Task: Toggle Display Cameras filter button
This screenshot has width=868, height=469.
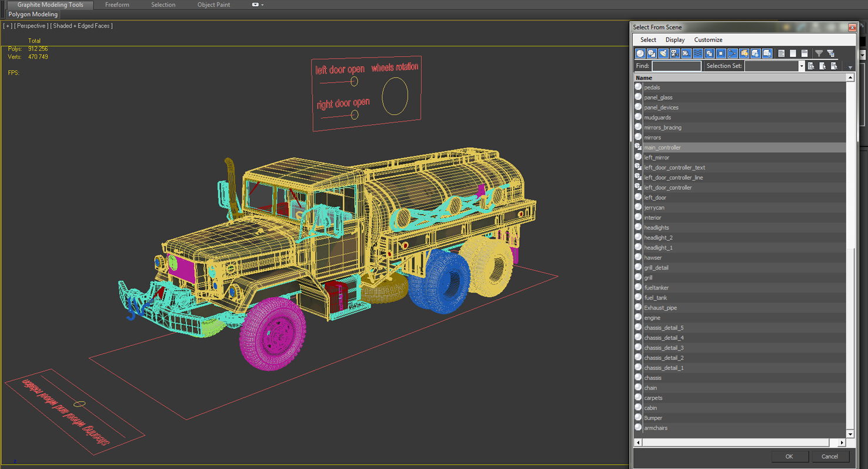Action: (x=674, y=53)
